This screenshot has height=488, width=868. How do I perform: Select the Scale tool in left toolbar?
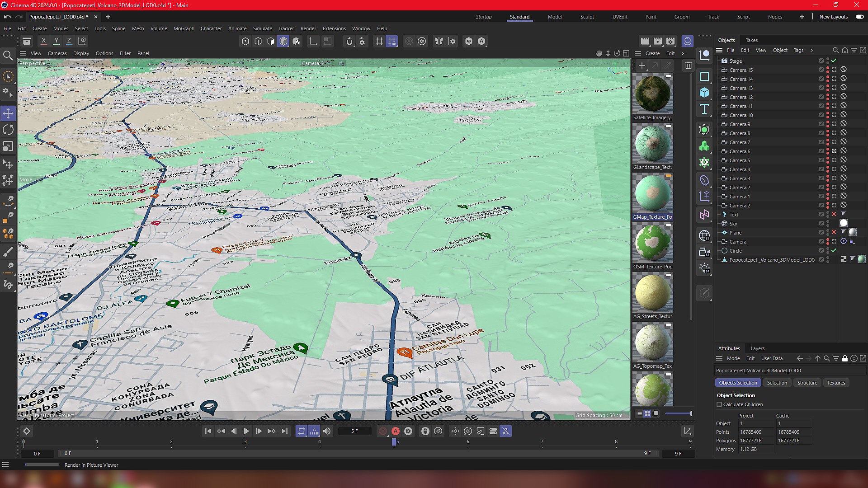pos(8,146)
